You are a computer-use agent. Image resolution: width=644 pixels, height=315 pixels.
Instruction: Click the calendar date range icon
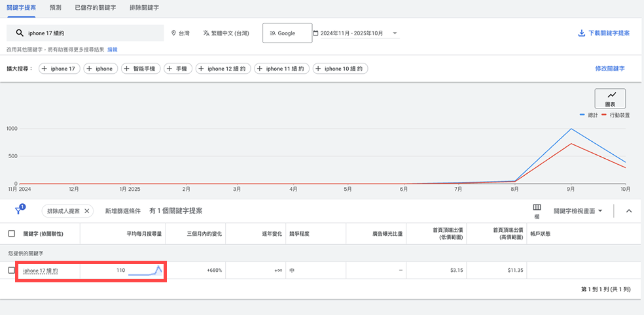click(316, 33)
